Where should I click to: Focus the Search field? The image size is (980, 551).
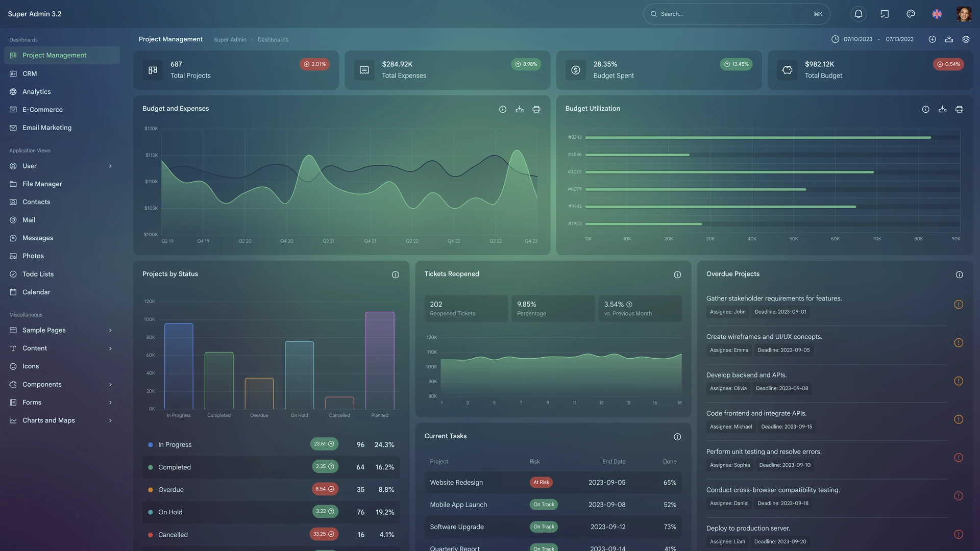(x=737, y=14)
